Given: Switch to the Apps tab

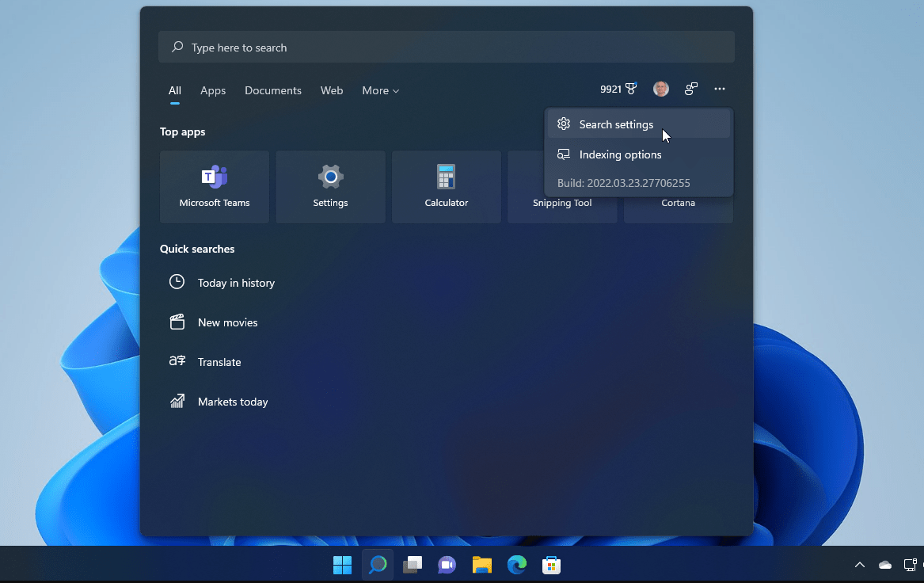Looking at the screenshot, I should point(213,91).
